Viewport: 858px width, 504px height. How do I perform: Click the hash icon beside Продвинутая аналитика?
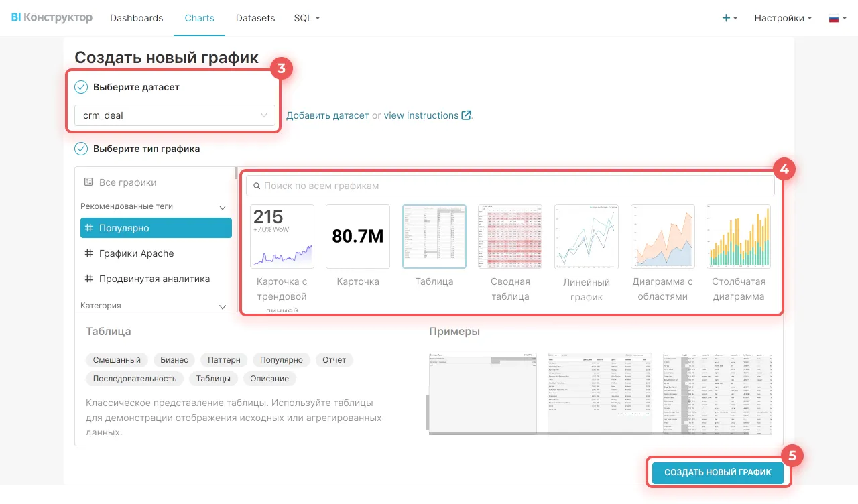click(89, 279)
